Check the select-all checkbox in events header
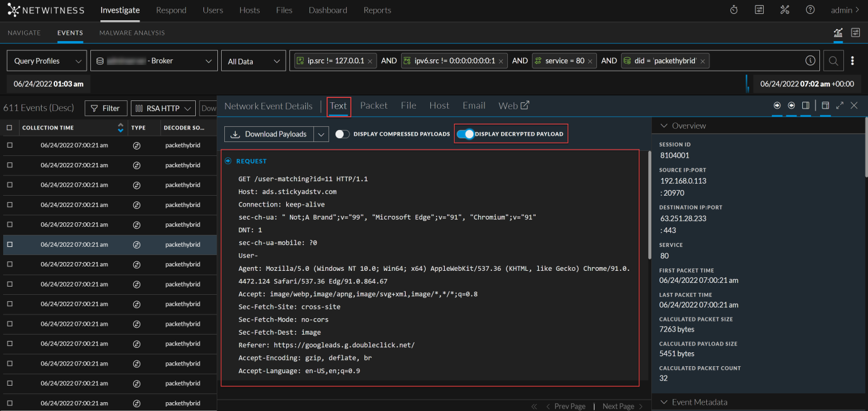The image size is (868, 411). pyautogui.click(x=9, y=127)
